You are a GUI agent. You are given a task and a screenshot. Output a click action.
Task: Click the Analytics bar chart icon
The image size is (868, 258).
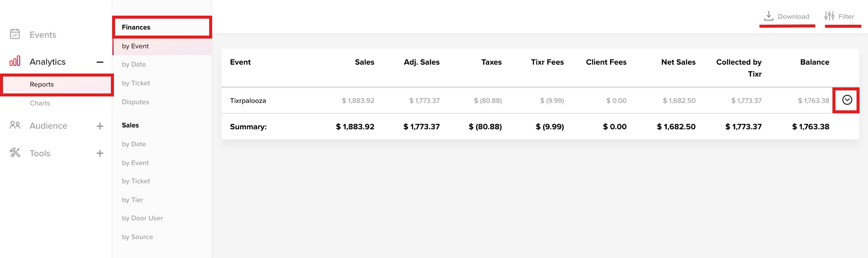15,61
